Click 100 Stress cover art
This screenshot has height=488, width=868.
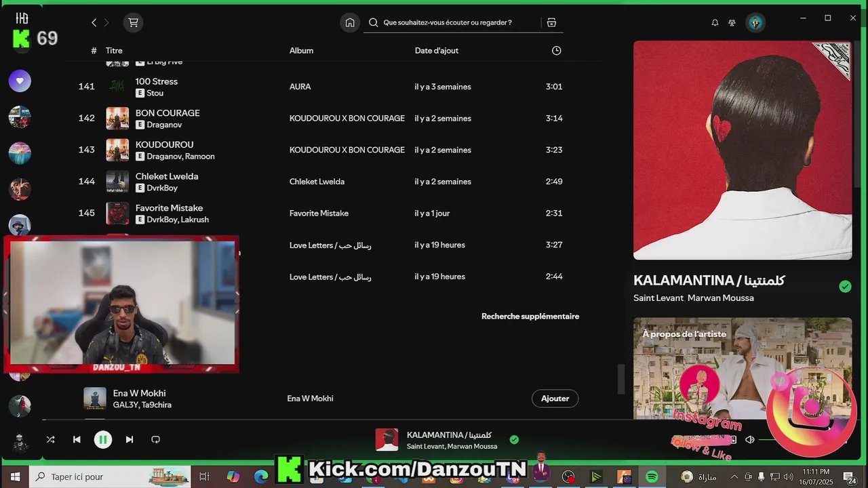point(117,87)
